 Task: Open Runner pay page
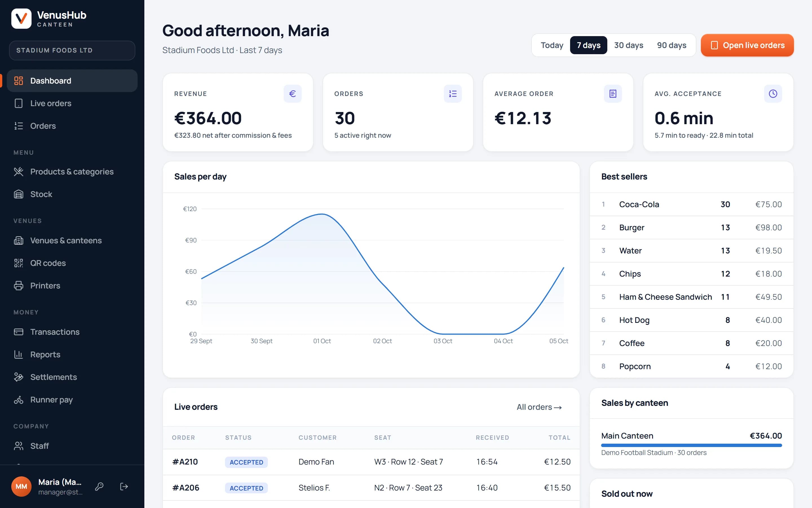click(x=72, y=399)
